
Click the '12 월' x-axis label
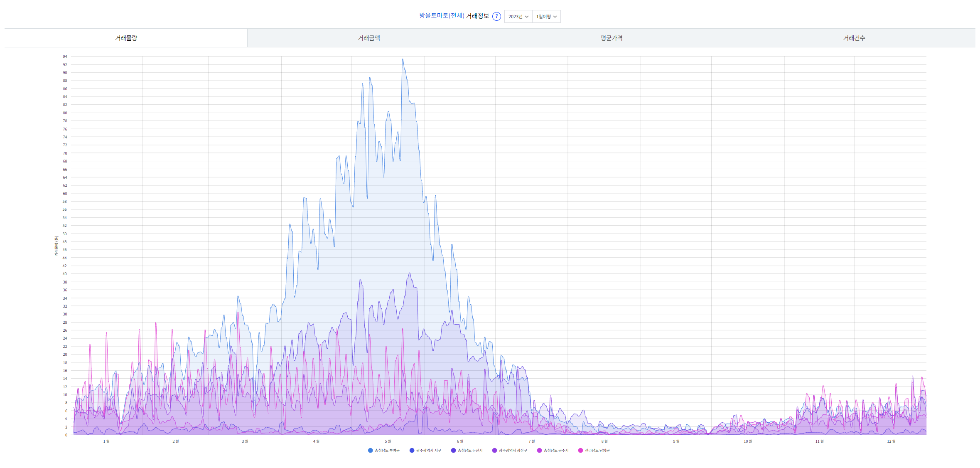click(x=892, y=441)
